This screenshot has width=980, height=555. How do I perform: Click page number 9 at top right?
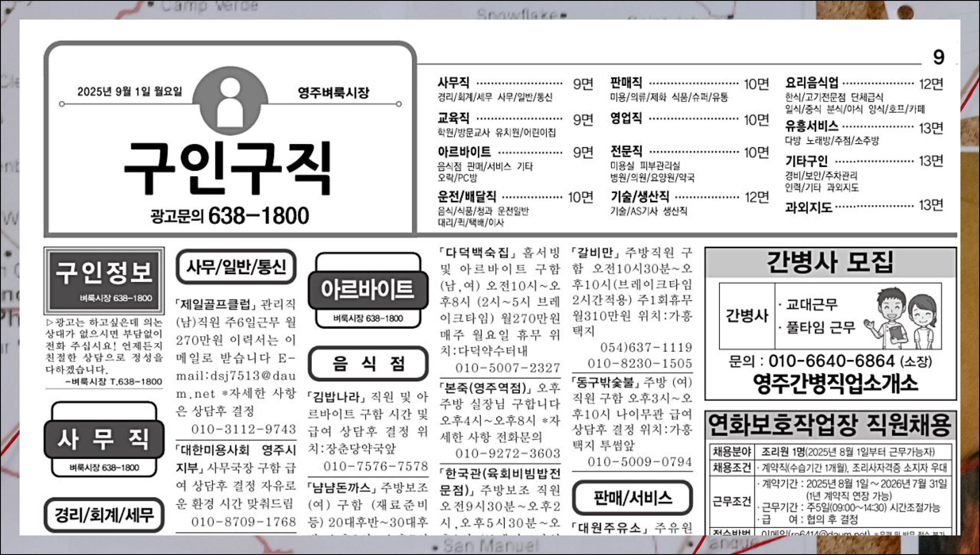pyautogui.click(x=938, y=57)
